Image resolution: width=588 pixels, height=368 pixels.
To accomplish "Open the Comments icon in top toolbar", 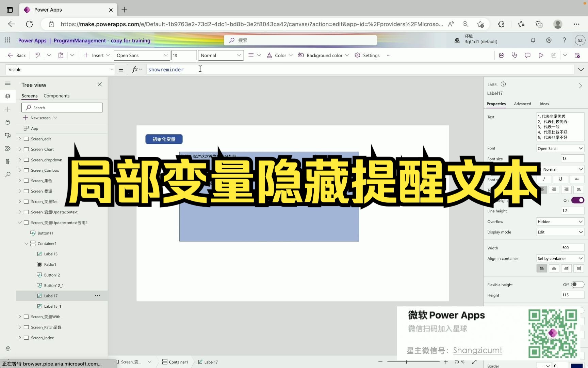I will (527, 55).
